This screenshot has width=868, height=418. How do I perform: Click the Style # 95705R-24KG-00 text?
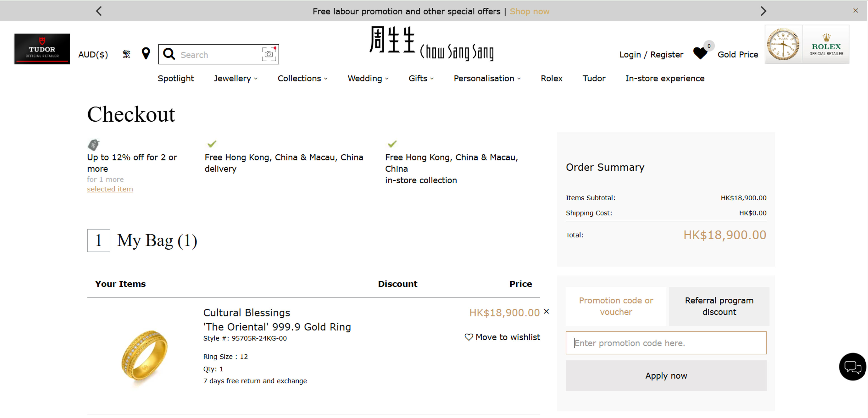245,338
